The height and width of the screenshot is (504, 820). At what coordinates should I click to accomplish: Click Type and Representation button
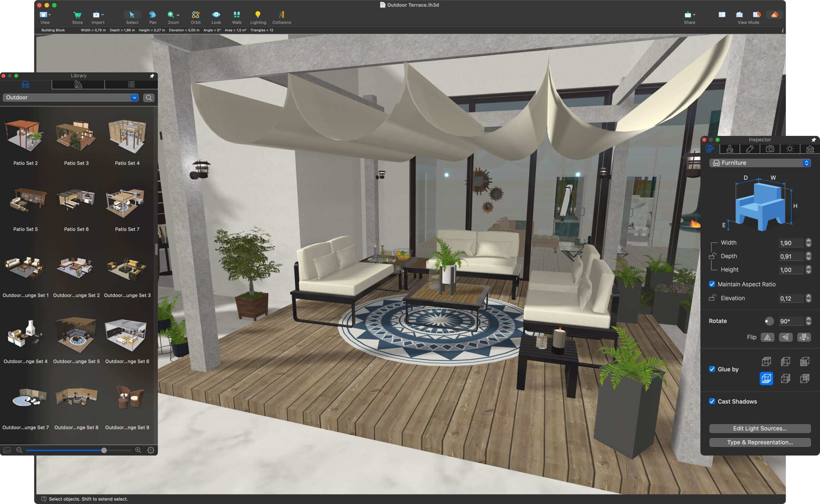pos(759,442)
